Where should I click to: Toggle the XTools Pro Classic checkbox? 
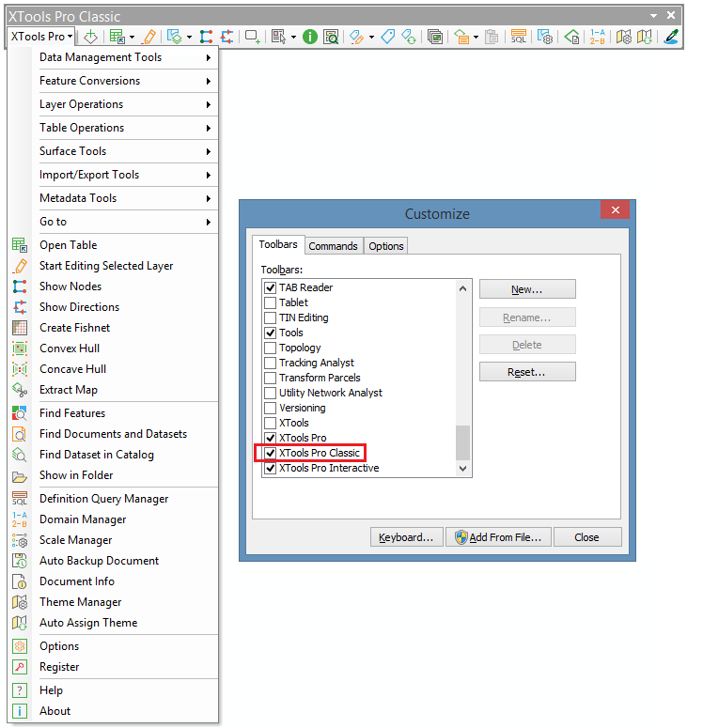[x=270, y=453]
